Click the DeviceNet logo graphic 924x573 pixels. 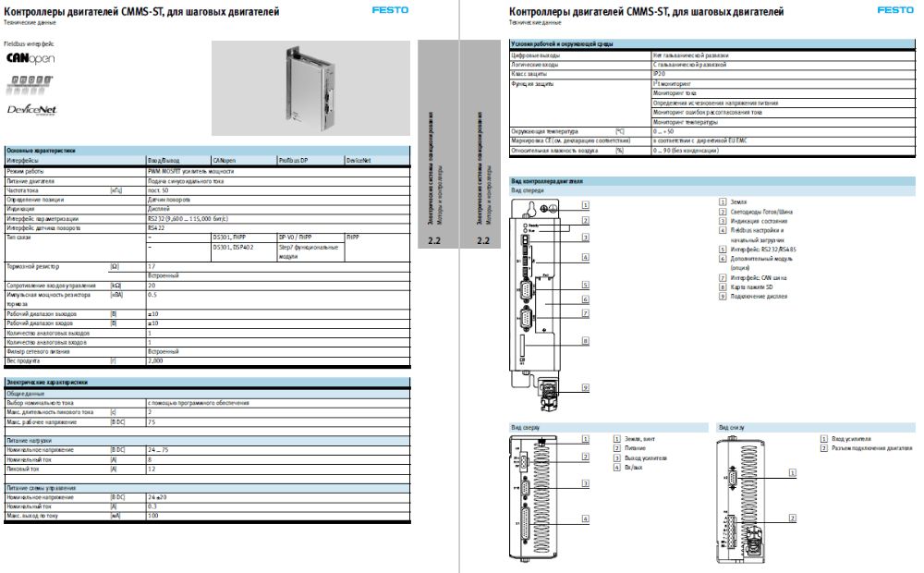click(31, 110)
